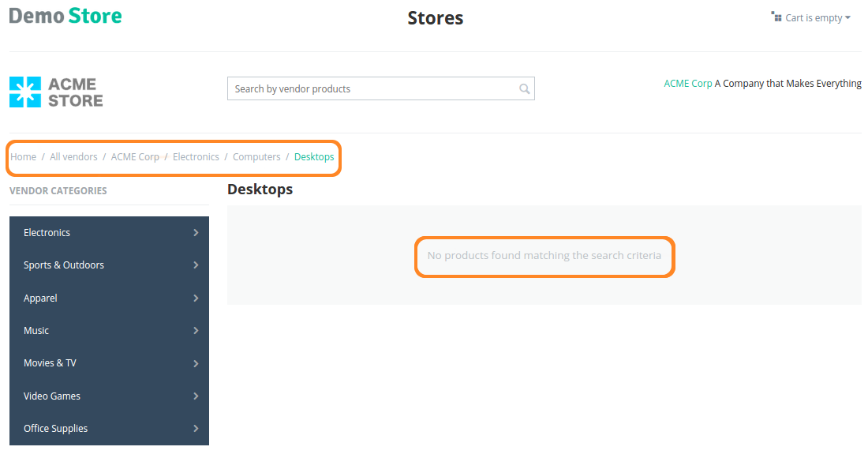This screenshot has width=868, height=458.
Task: Click Computers breadcrumb link
Action: pyautogui.click(x=256, y=156)
